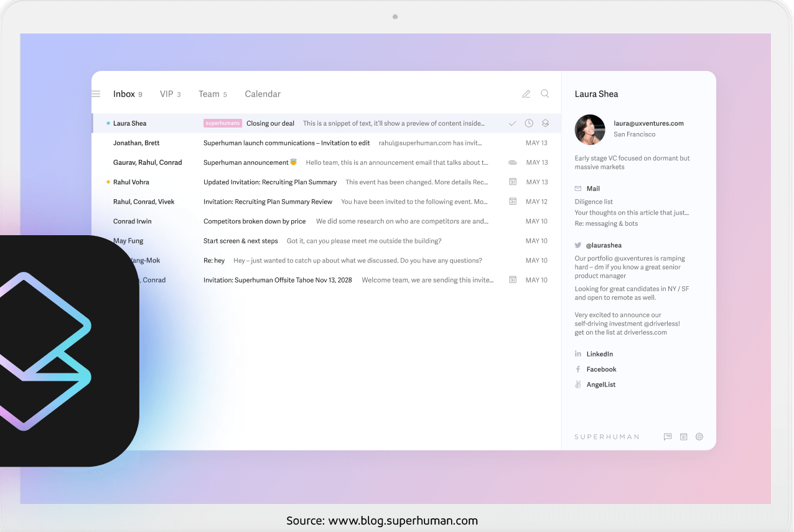Screen dimensions: 794x532
Task: Click laura@uxventures.com email address
Action: [x=648, y=123]
